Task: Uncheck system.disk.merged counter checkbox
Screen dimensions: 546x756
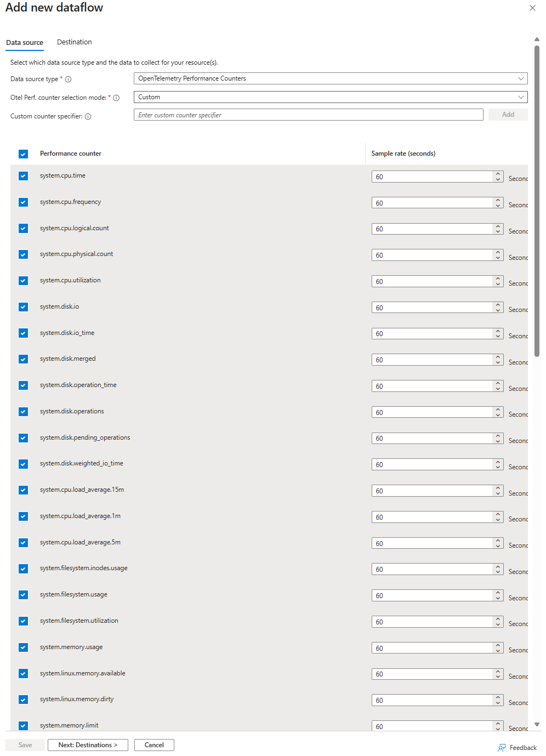Action: pos(23,359)
